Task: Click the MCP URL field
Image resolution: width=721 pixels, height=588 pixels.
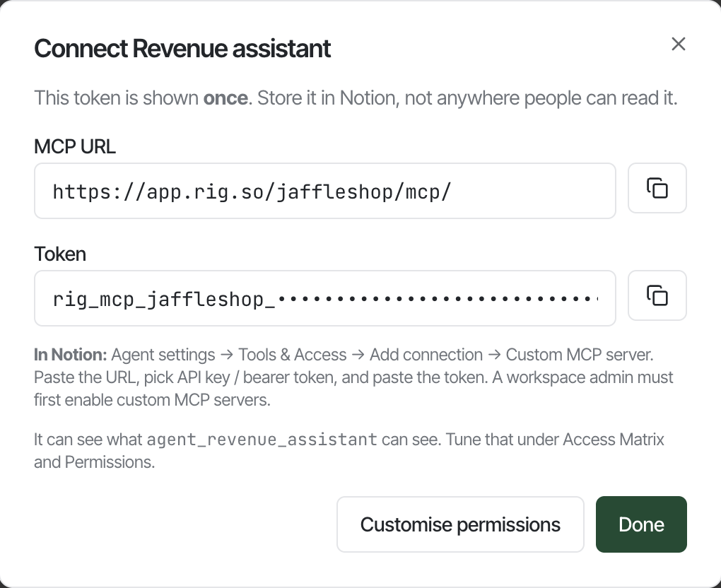Action: click(x=324, y=191)
